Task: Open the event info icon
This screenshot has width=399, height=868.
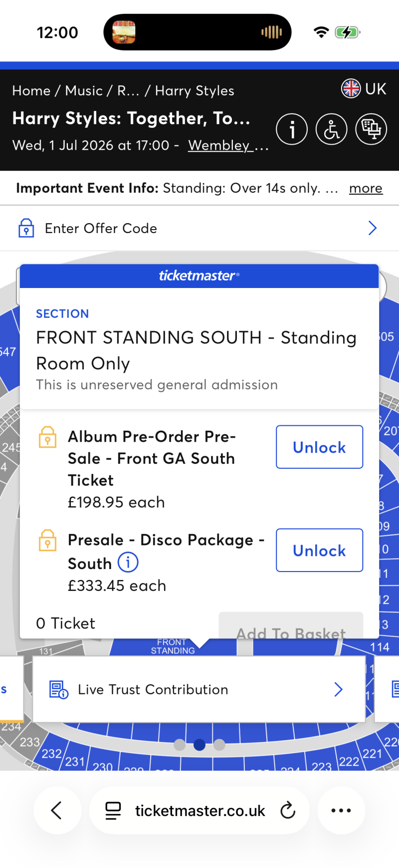Action: [x=292, y=129]
